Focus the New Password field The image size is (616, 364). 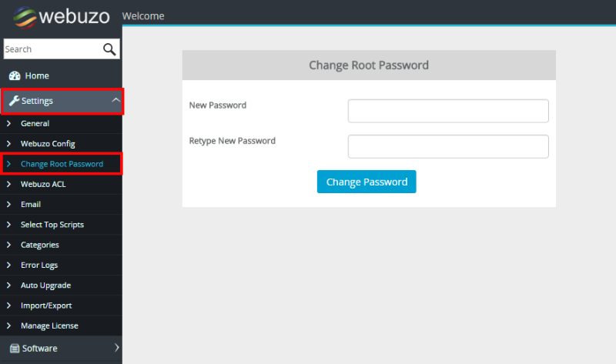(448, 111)
